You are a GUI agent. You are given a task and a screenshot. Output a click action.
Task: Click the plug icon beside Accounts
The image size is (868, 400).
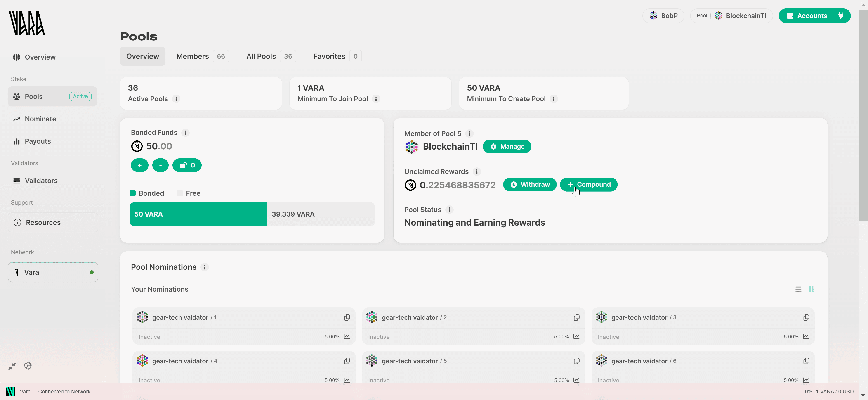[x=841, y=16]
